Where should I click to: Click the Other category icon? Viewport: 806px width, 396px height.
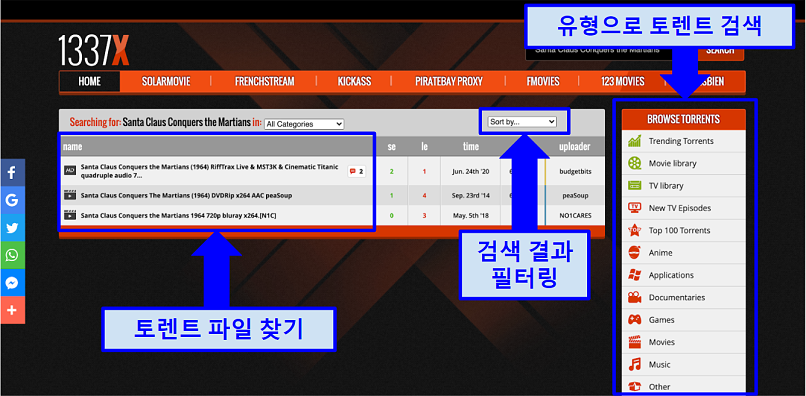click(634, 386)
